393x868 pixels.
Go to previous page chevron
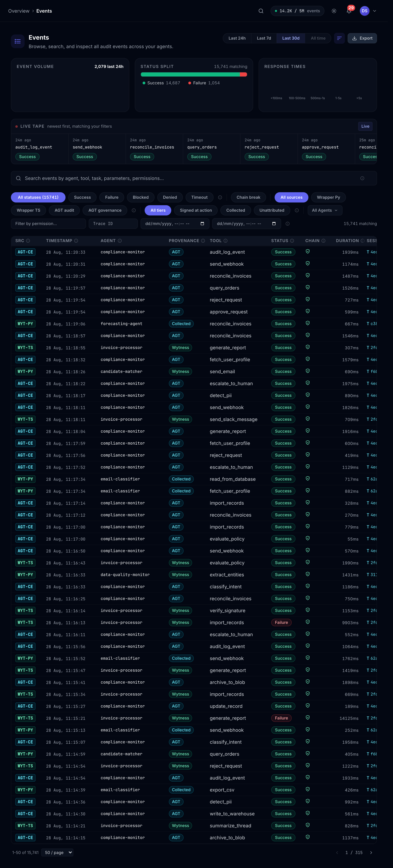[x=337, y=852]
